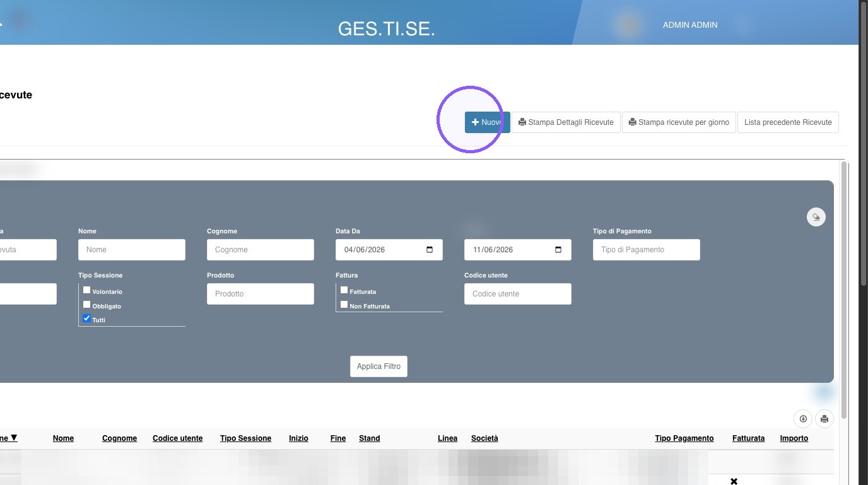Click the Codice utente input field
Image resolution: width=868 pixels, height=485 pixels.
click(518, 294)
